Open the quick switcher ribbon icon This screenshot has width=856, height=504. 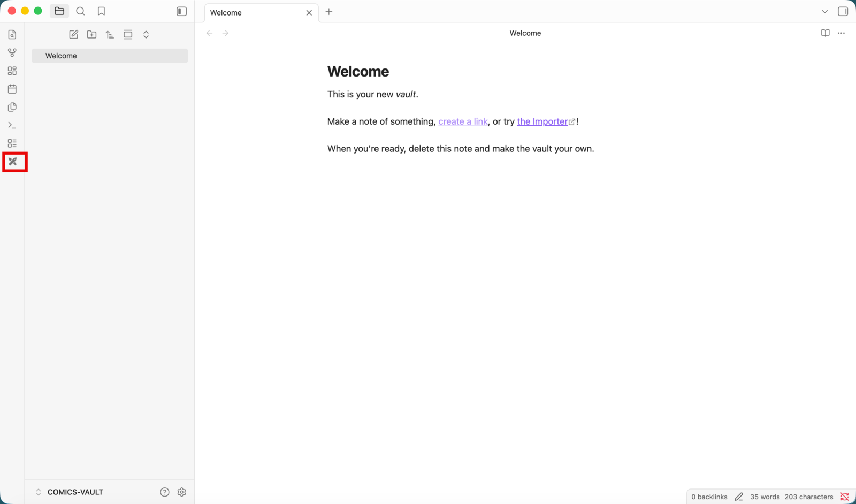click(x=12, y=35)
